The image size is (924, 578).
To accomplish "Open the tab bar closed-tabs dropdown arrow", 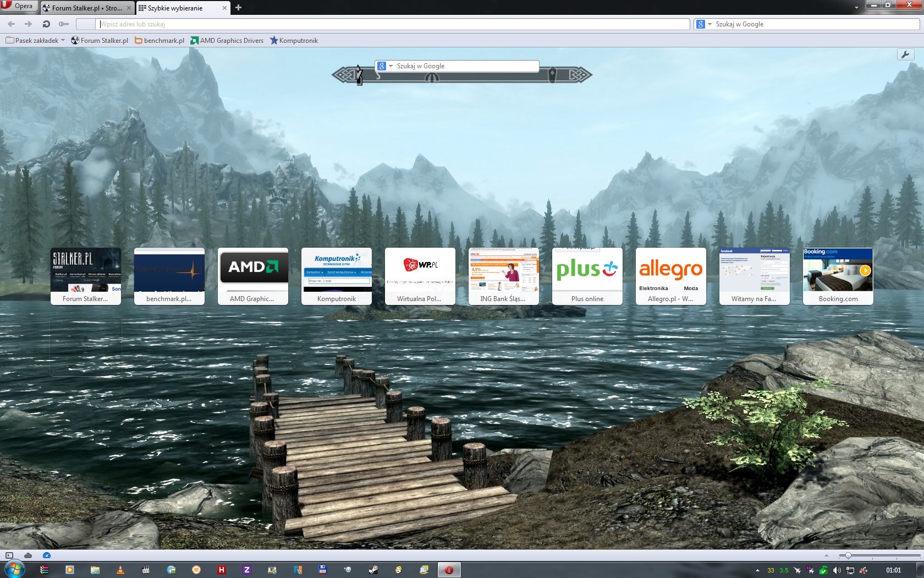I will point(856,8).
